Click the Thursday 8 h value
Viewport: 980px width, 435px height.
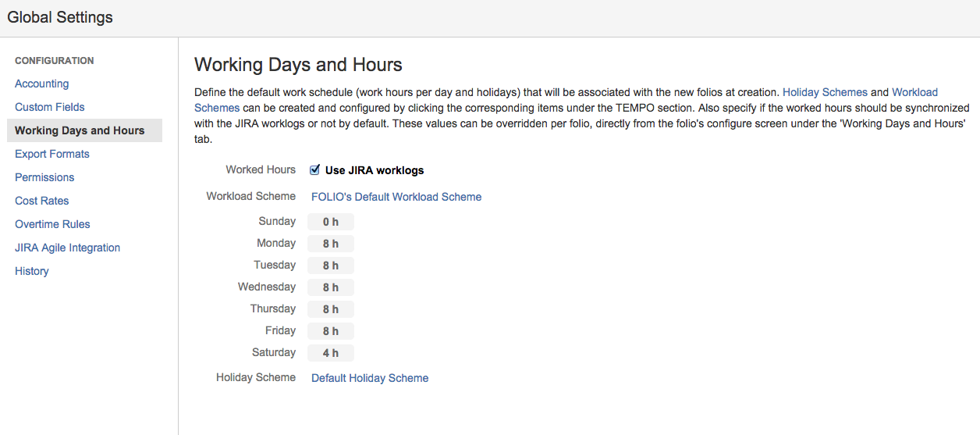click(x=331, y=309)
